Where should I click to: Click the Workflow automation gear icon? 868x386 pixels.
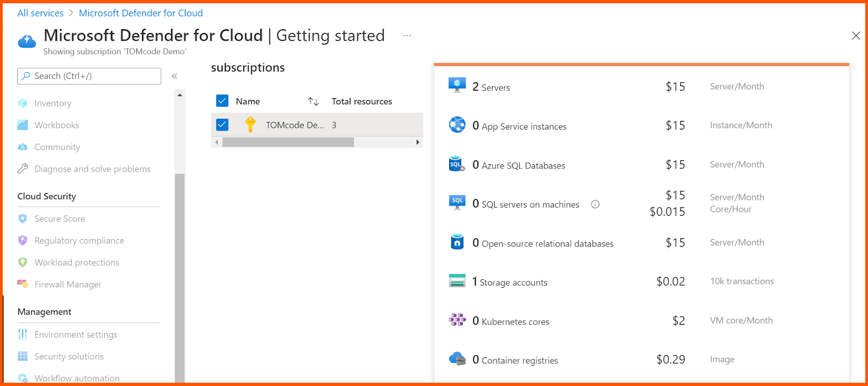(x=22, y=378)
